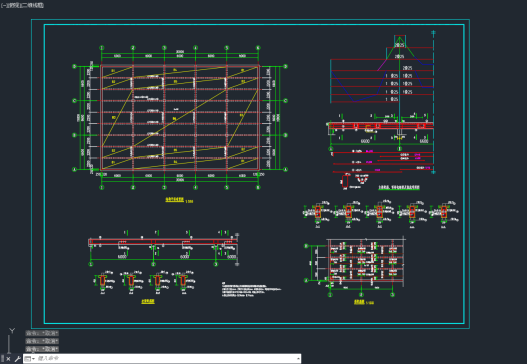Grab the command line grip handle
527x364 pixels.
tap(2, 359)
